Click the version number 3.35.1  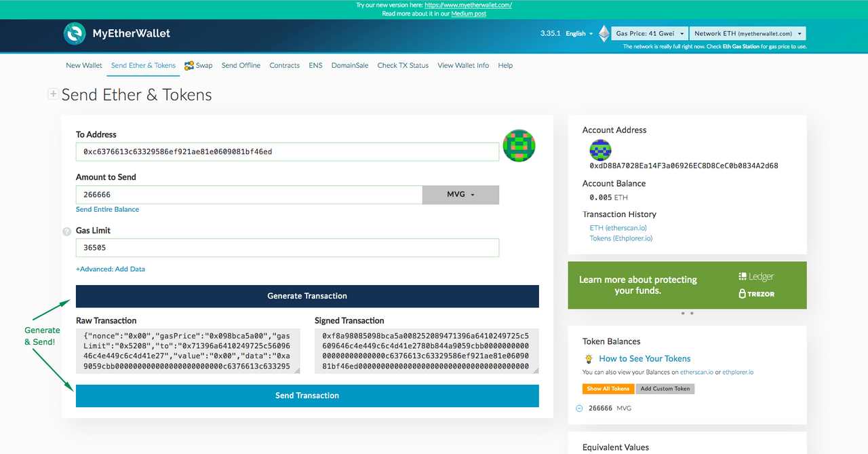point(551,33)
